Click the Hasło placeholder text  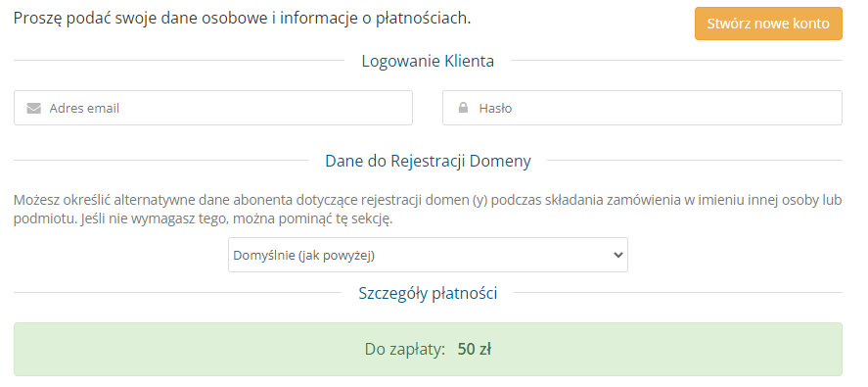(495, 108)
